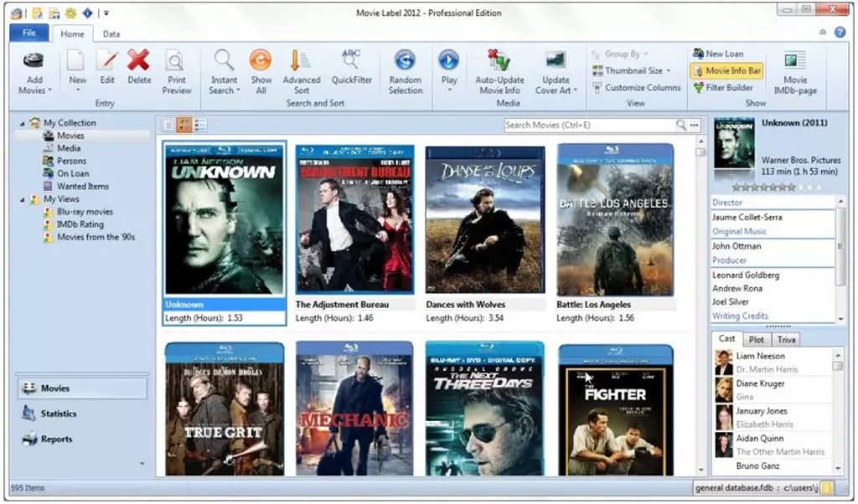The width and height of the screenshot is (858, 504).
Task: Click Show All movies
Action: pyautogui.click(x=261, y=72)
